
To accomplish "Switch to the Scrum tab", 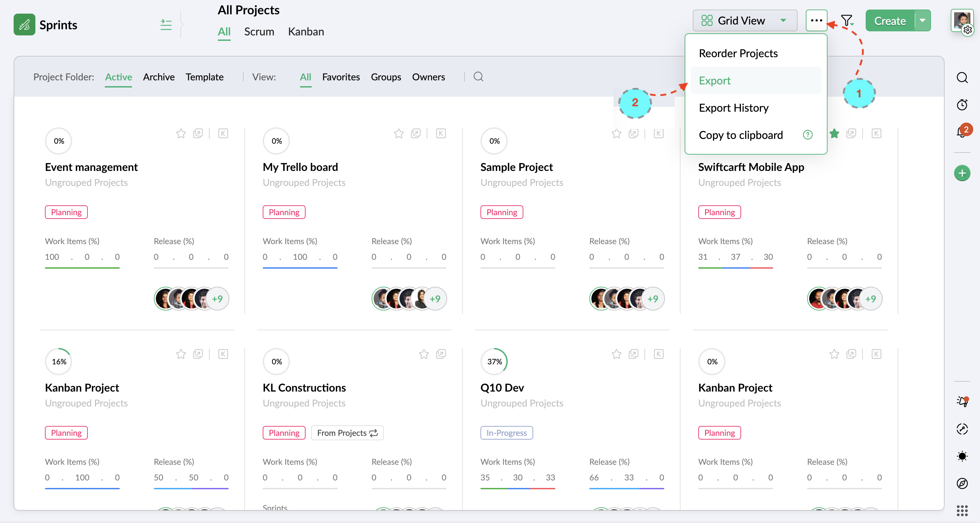I will click(x=259, y=32).
